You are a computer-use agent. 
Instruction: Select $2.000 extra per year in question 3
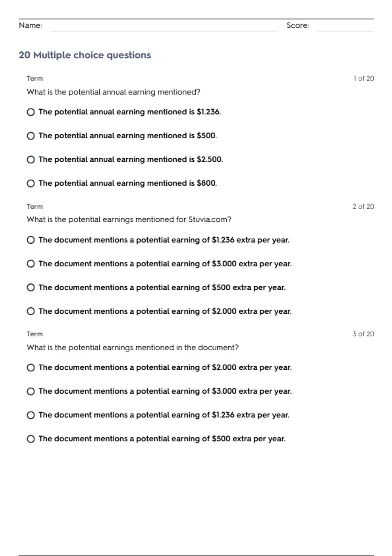click(x=31, y=368)
